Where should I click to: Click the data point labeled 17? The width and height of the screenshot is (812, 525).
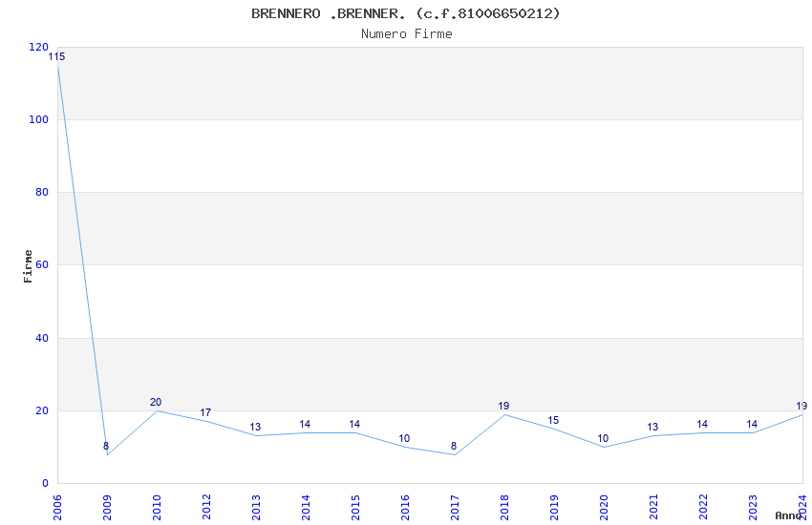(x=205, y=421)
